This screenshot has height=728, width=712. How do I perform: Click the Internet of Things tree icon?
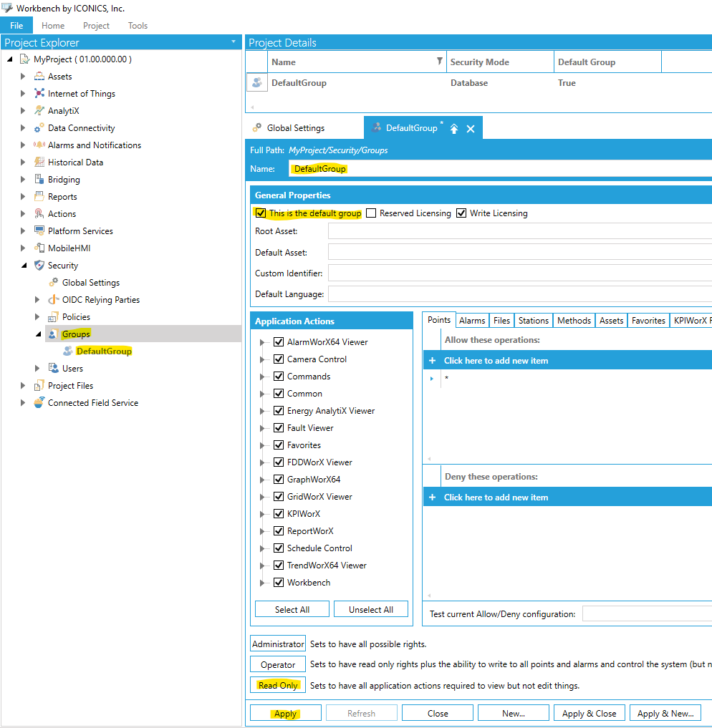pos(39,94)
